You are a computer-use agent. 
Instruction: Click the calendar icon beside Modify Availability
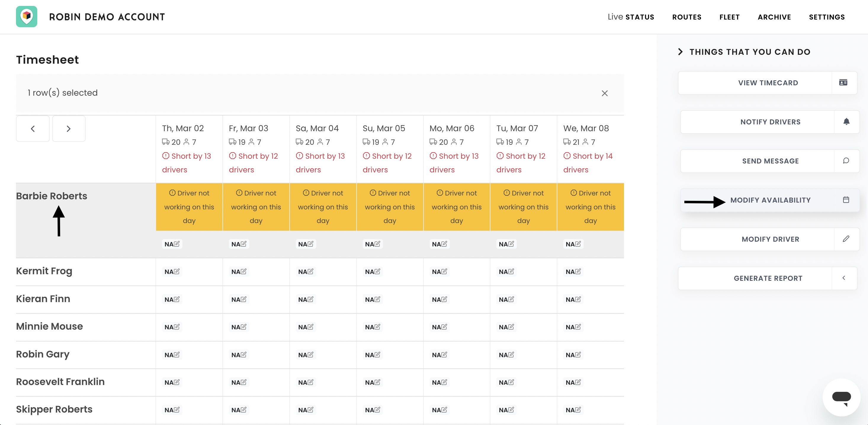click(x=846, y=200)
